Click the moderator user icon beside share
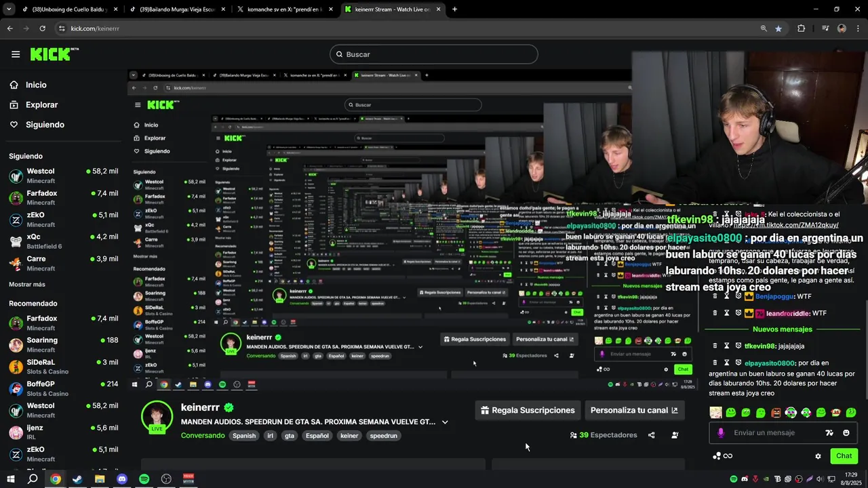This screenshot has height=488, width=868. [675, 435]
